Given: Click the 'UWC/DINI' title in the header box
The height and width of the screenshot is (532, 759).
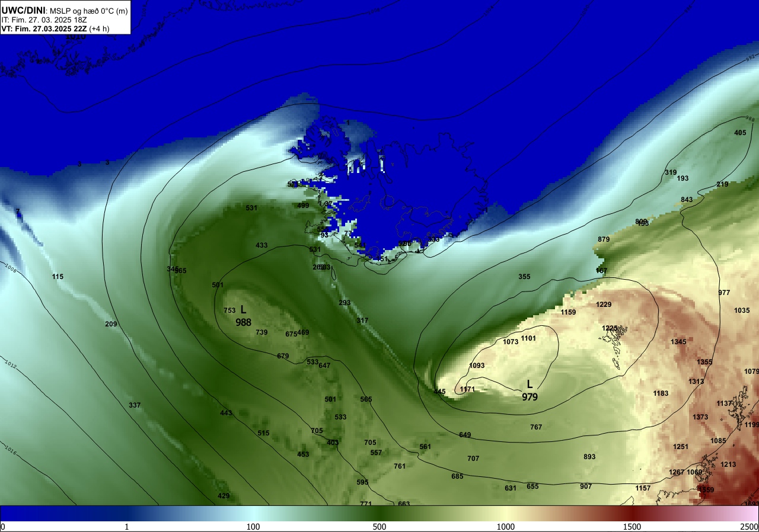Looking at the screenshot, I should coord(24,9).
